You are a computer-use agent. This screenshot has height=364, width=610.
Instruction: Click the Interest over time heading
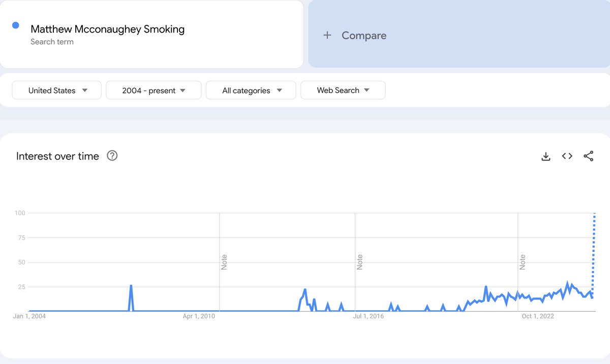pos(57,156)
